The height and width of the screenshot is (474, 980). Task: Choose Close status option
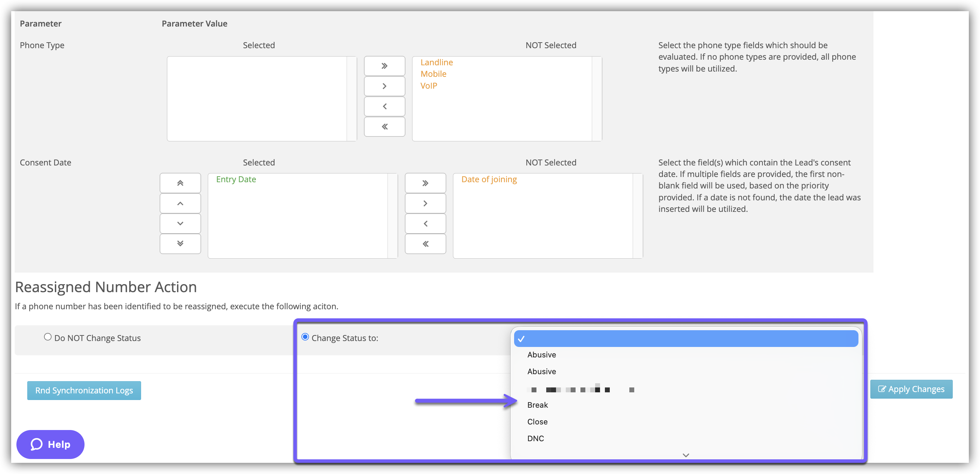[x=537, y=422]
